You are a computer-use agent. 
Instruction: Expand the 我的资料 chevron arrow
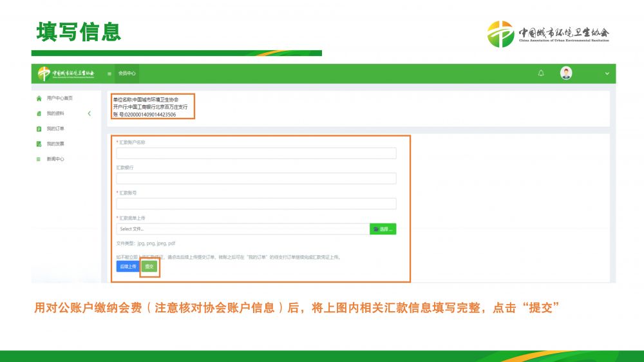tap(89, 113)
